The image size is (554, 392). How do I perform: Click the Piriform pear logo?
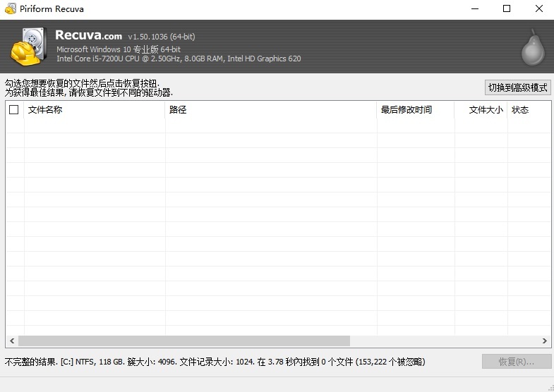point(532,47)
